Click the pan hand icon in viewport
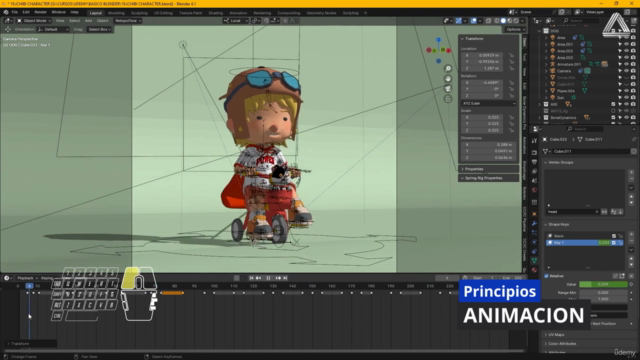Screen dimensions: 640x360 (448, 78)
